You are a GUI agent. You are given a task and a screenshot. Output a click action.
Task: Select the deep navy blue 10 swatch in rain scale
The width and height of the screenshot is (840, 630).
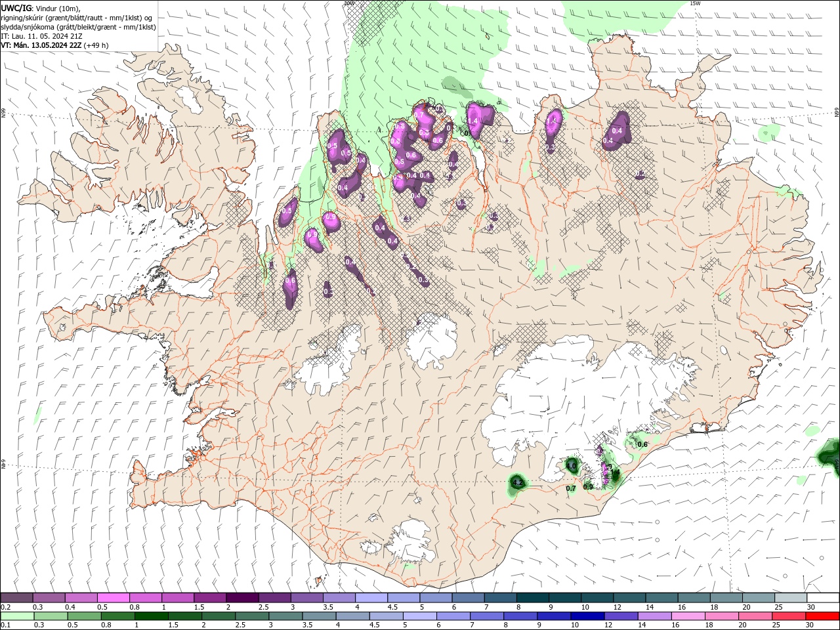587,616
